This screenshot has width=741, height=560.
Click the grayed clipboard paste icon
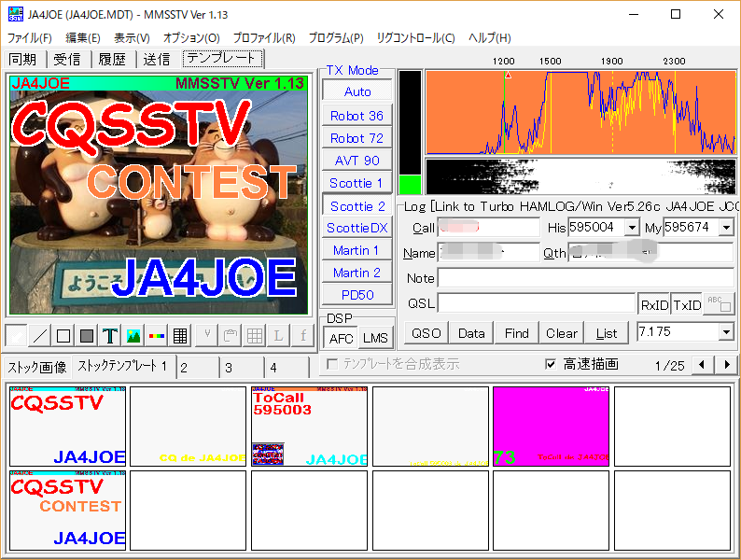pos(231,336)
